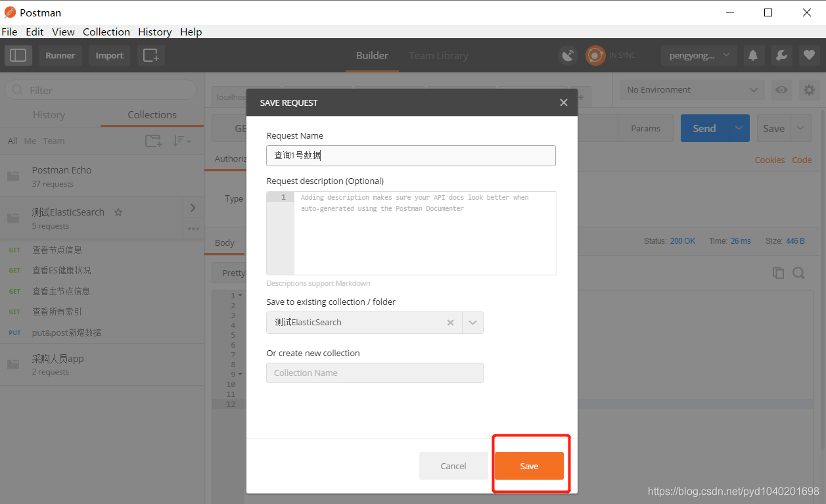Clear the selected 测试ElasticSearch collection
Screen dimensions: 826x504
[450, 323]
